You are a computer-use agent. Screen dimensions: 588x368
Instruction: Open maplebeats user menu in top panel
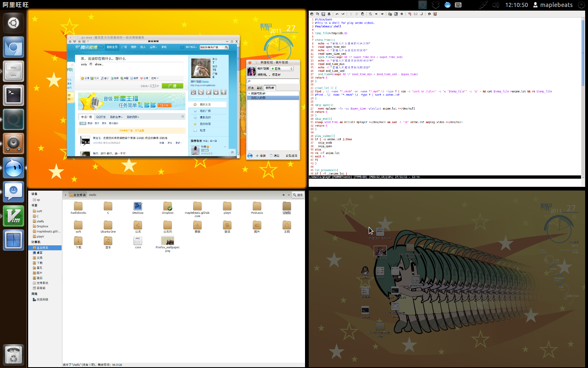pos(553,5)
